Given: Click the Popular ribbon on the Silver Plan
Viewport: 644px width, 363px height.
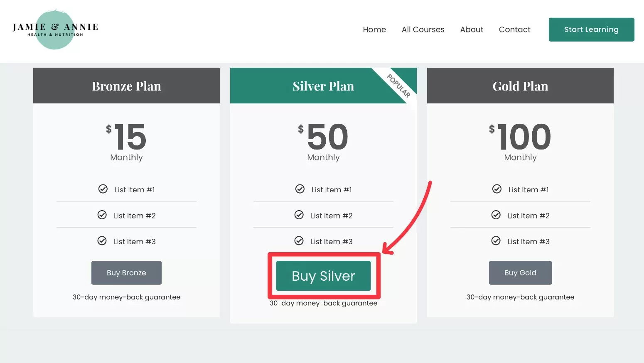Looking at the screenshot, I should [x=399, y=85].
